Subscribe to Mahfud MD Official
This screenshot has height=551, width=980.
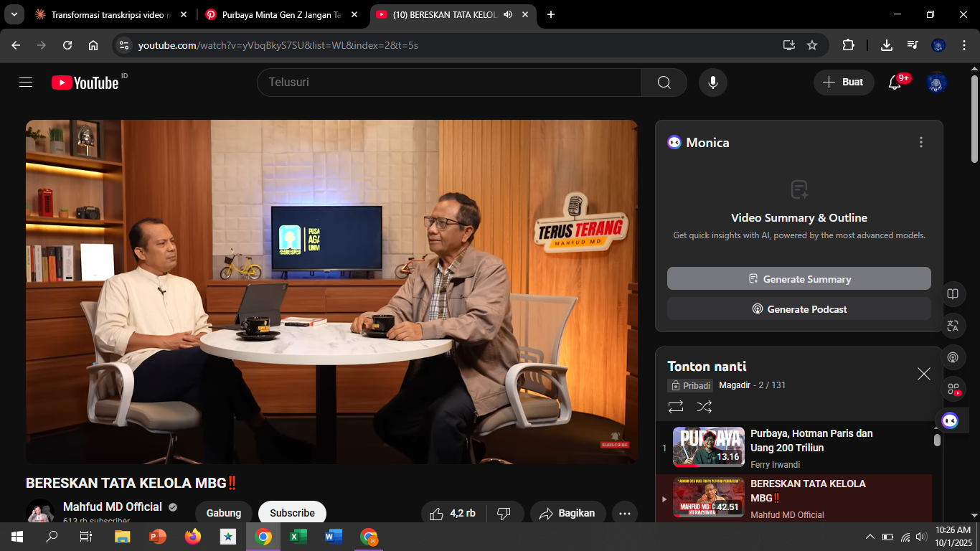pyautogui.click(x=292, y=513)
